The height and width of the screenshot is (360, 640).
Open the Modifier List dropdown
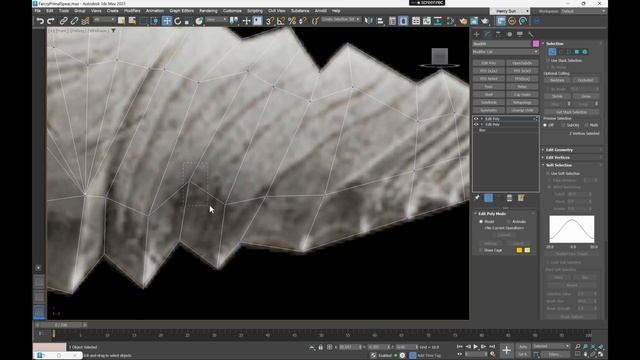click(505, 52)
